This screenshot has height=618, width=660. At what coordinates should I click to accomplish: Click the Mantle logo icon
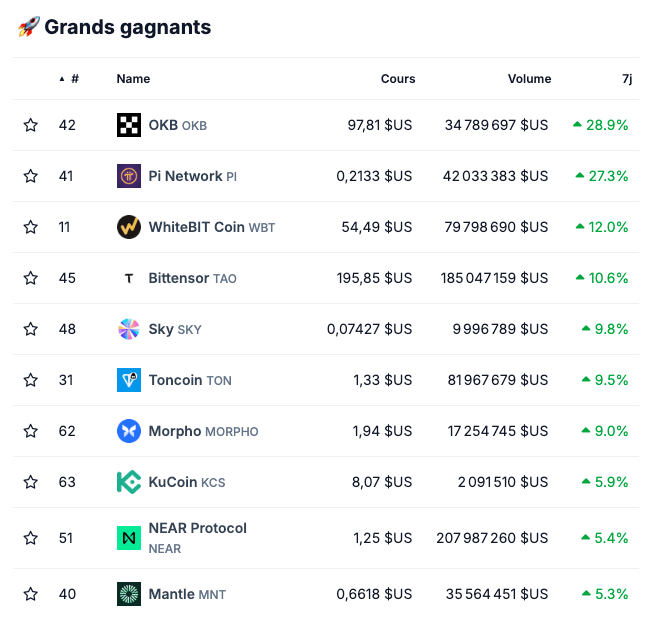tap(129, 594)
